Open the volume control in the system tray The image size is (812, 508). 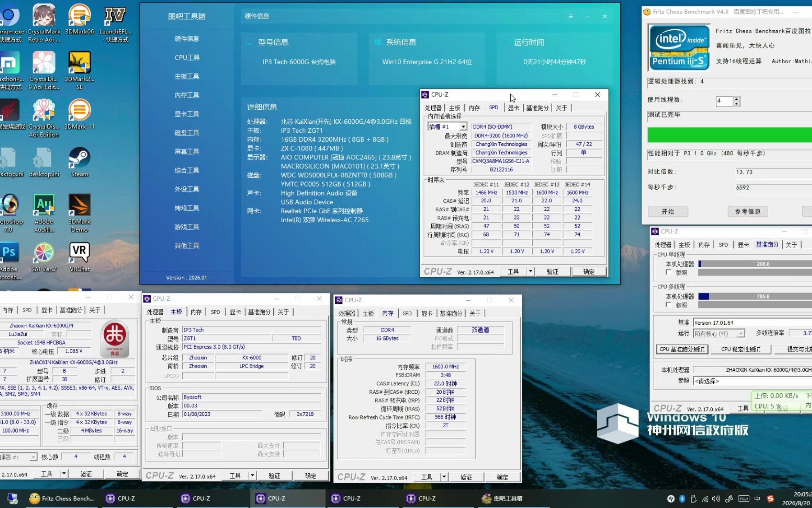[716, 499]
